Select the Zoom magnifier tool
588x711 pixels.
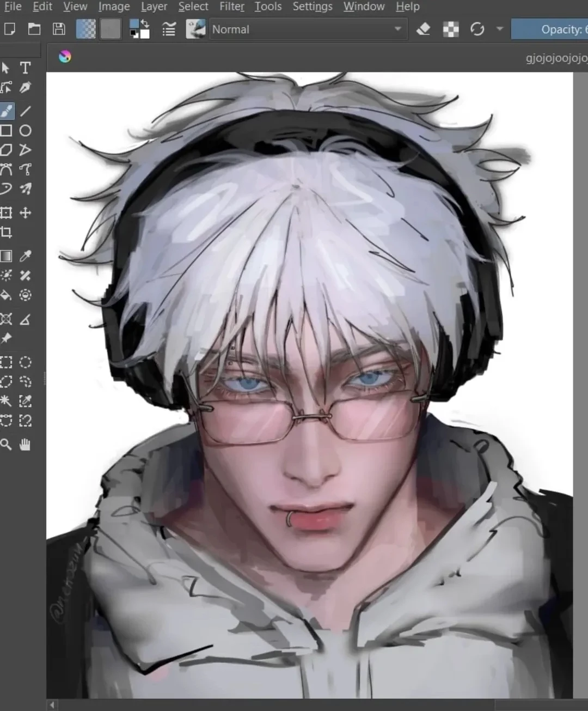[x=7, y=445]
